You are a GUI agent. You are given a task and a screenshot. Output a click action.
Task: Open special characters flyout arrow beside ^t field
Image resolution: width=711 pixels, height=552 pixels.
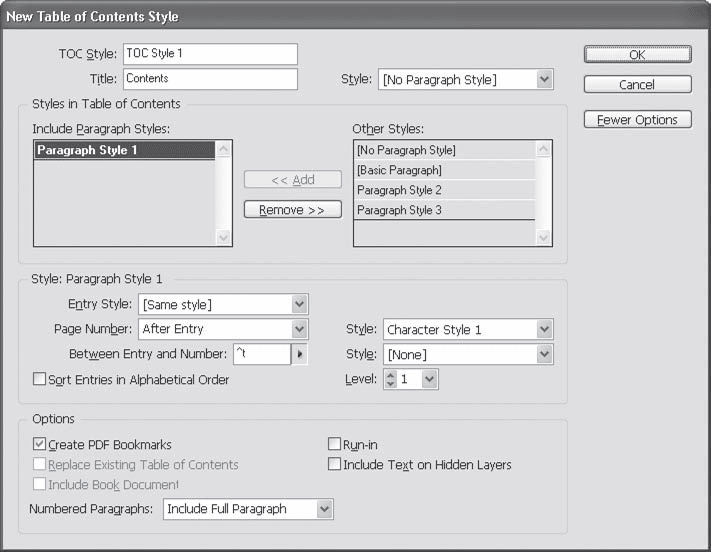[299, 354]
